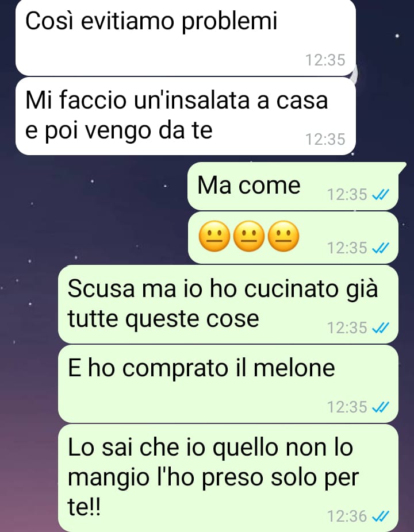The image size is (414, 532).
Task: Tap the timestamp beside the three emojis
Action: [x=347, y=248]
